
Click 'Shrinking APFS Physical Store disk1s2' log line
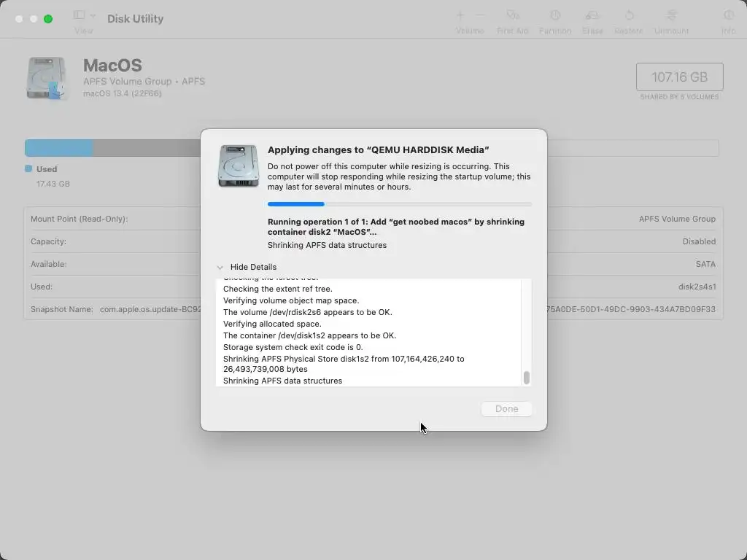(344, 364)
